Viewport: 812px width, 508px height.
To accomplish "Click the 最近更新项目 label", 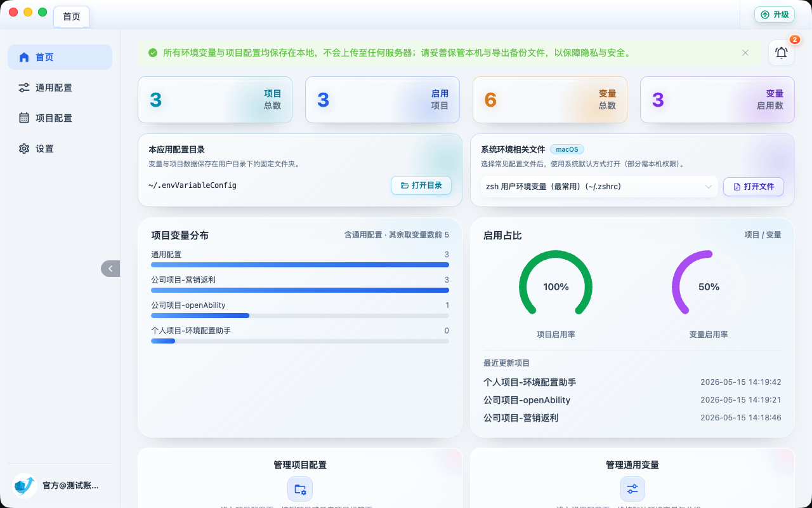I will point(506,363).
